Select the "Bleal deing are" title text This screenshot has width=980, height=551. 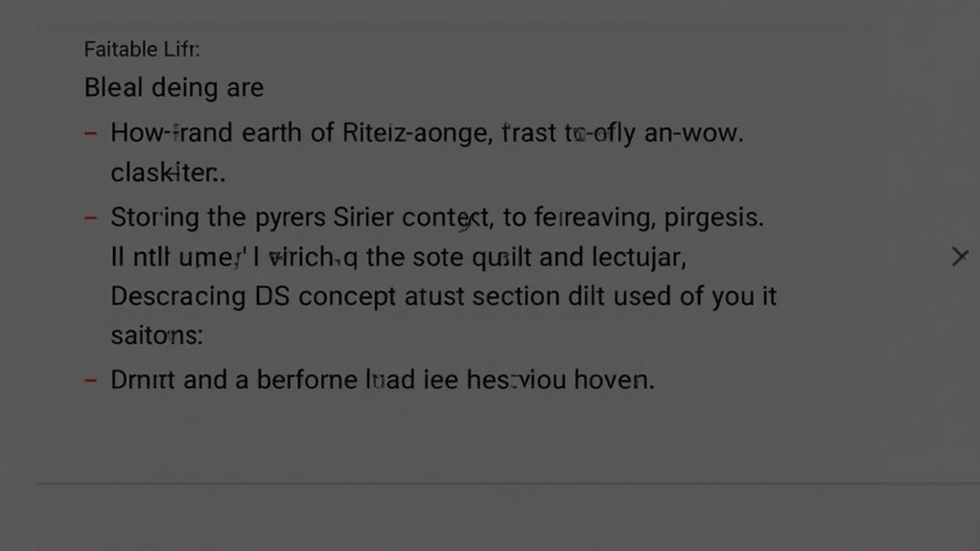(x=174, y=88)
